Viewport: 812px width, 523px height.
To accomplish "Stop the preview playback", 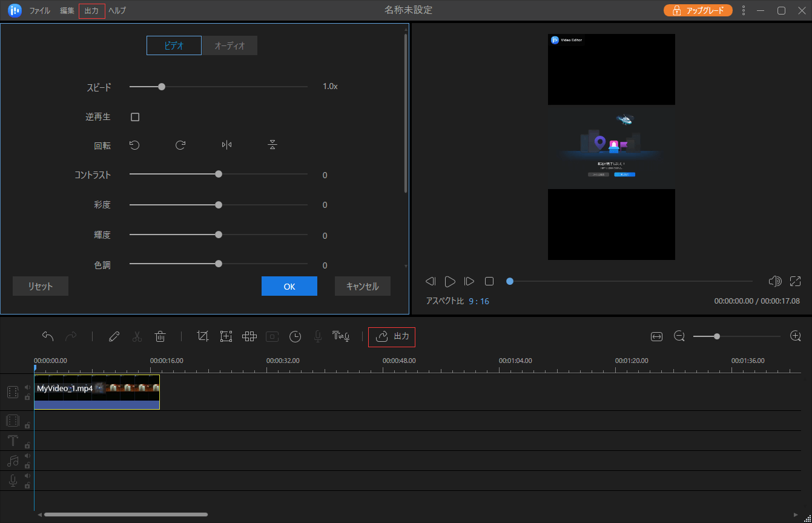I will click(489, 281).
